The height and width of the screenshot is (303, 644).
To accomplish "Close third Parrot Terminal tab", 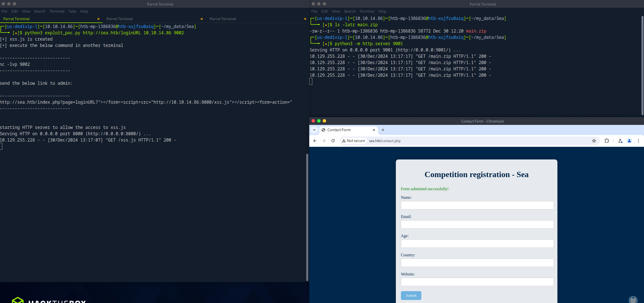I will tap(305, 19).
